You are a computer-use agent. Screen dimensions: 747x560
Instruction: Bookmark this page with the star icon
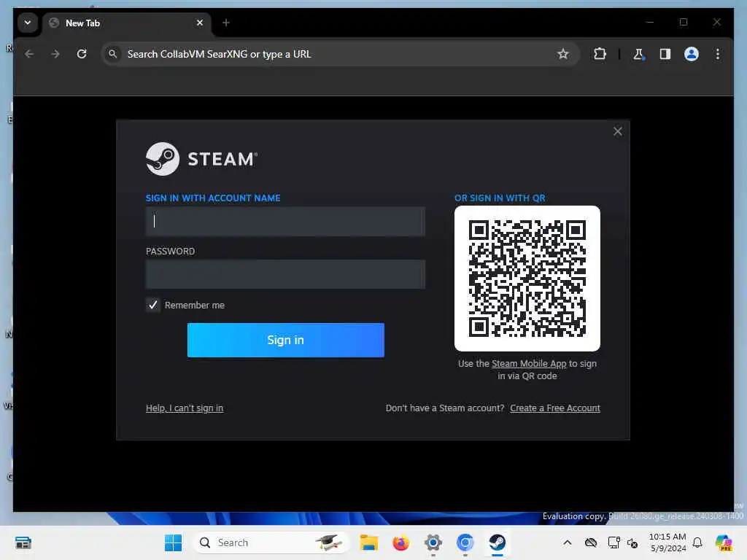pos(562,54)
